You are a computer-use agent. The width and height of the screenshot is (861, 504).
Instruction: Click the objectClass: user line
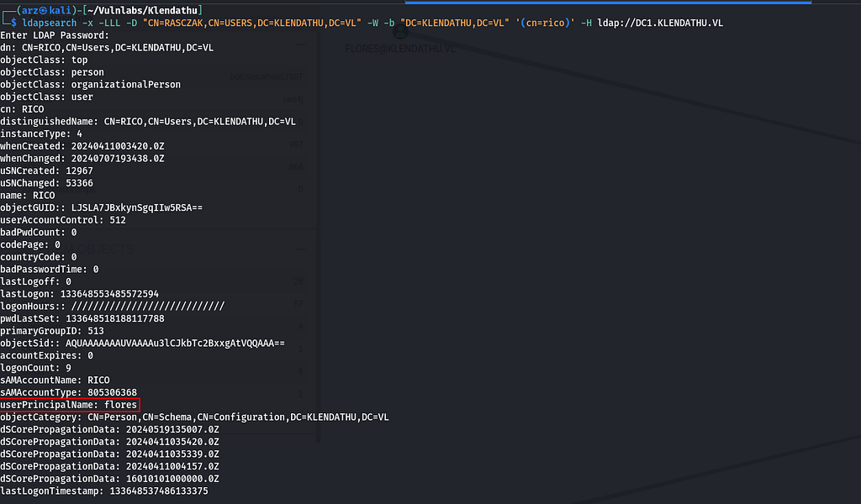(47, 97)
